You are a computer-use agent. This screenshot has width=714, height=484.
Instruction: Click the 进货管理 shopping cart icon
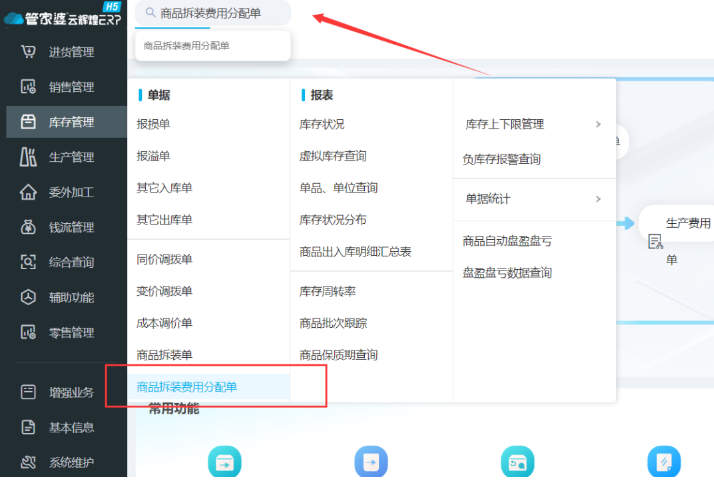click(29, 52)
